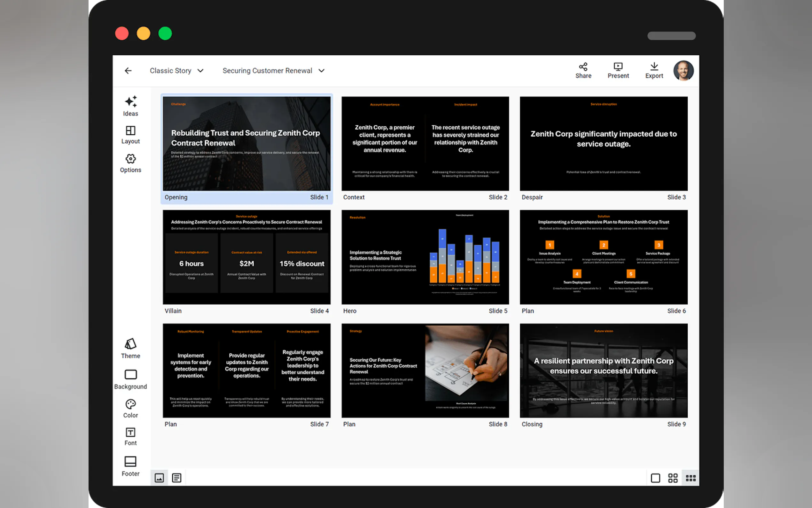Open the Ideas sparkle tool
Viewport: 812px width, 508px height.
[130, 102]
